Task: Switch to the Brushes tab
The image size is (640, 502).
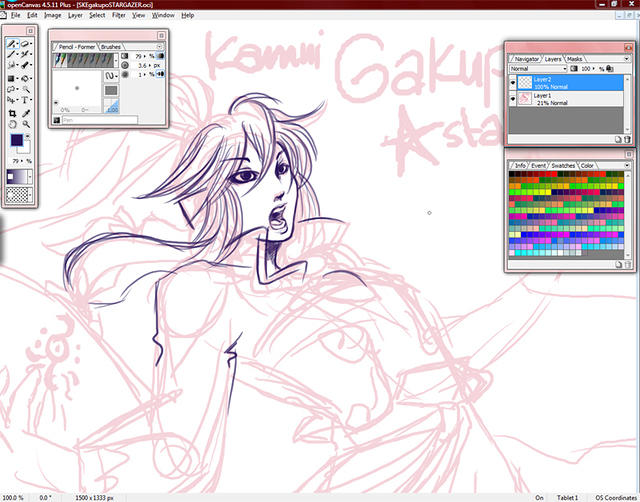Action: pyautogui.click(x=111, y=47)
